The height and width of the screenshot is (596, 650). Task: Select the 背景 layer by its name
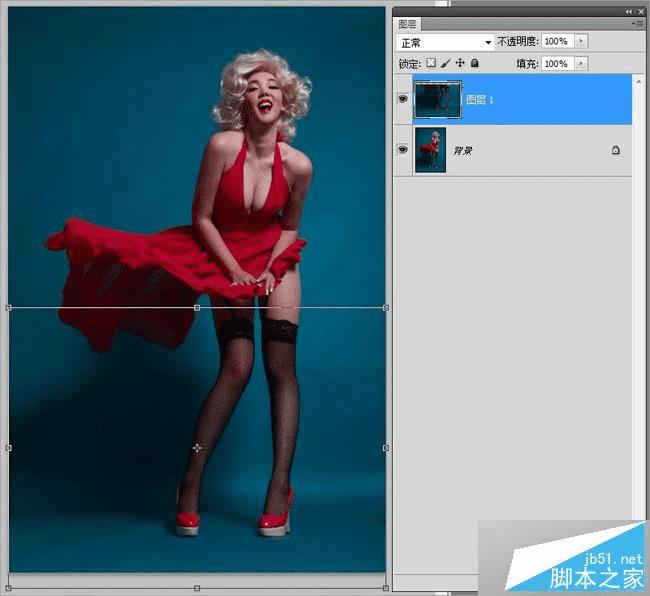[x=463, y=151]
